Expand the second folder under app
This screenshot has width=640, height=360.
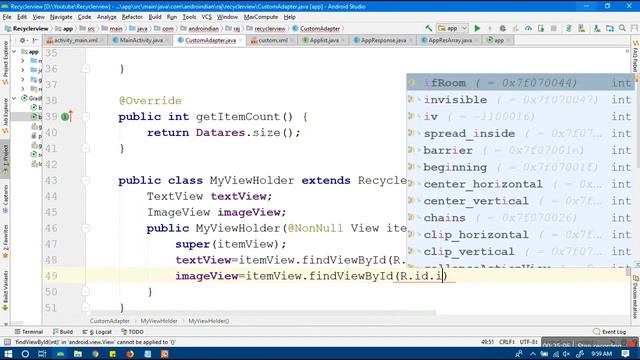coord(23,70)
